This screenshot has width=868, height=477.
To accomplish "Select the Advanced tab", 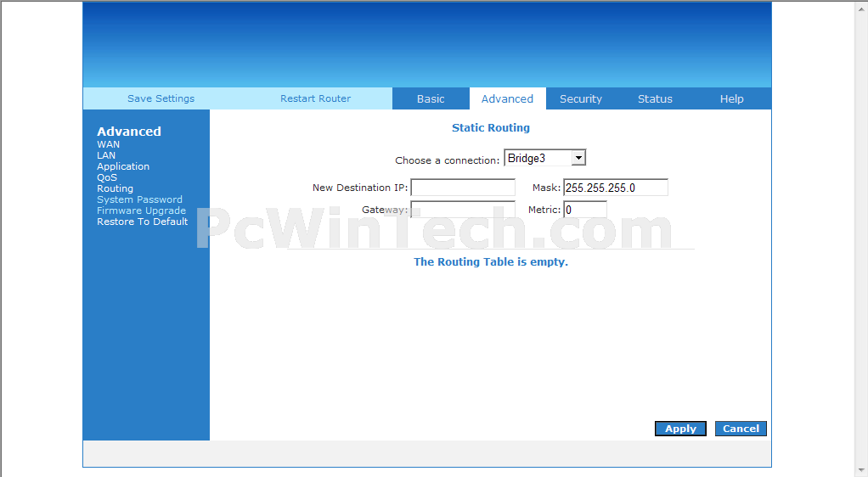I will 507,98.
